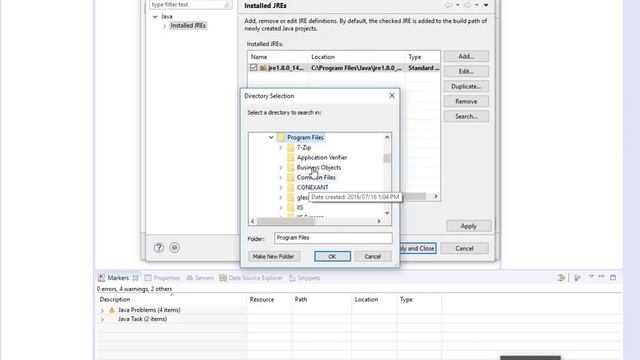Switch to the Snippets tab
The height and width of the screenshot is (360, 640).
304,278
